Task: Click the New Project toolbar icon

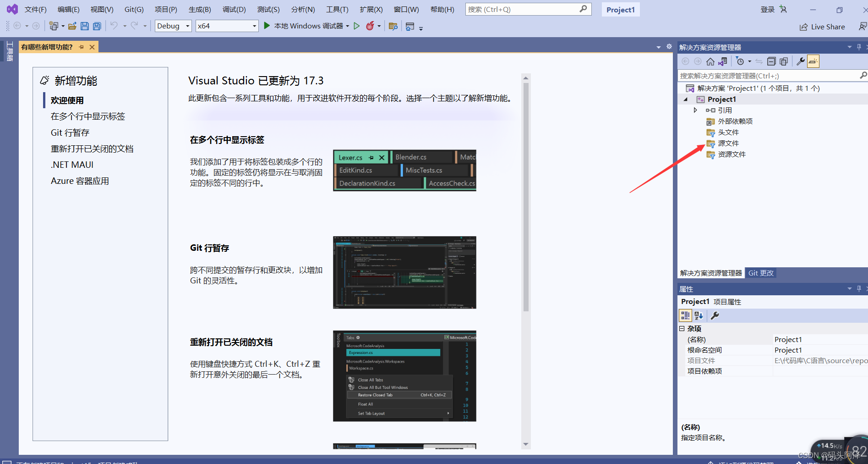Action: coord(54,26)
